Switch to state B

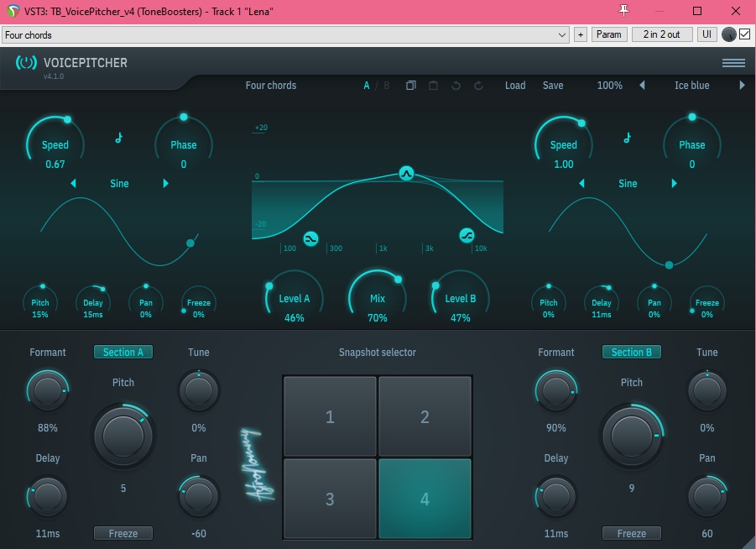click(x=387, y=86)
